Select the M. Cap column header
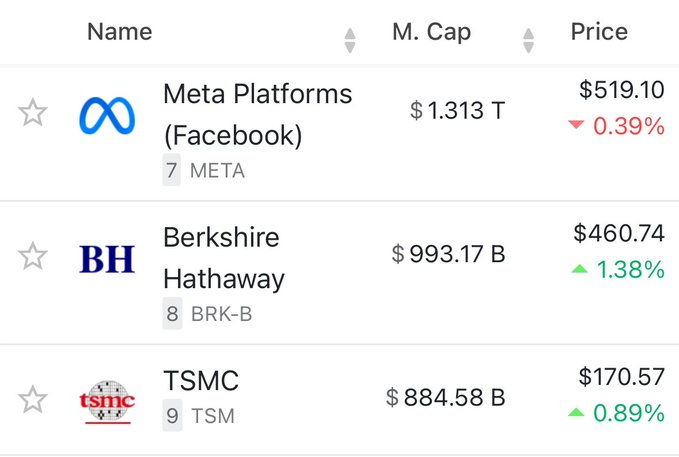 pyautogui.click(x=431, y=32)
